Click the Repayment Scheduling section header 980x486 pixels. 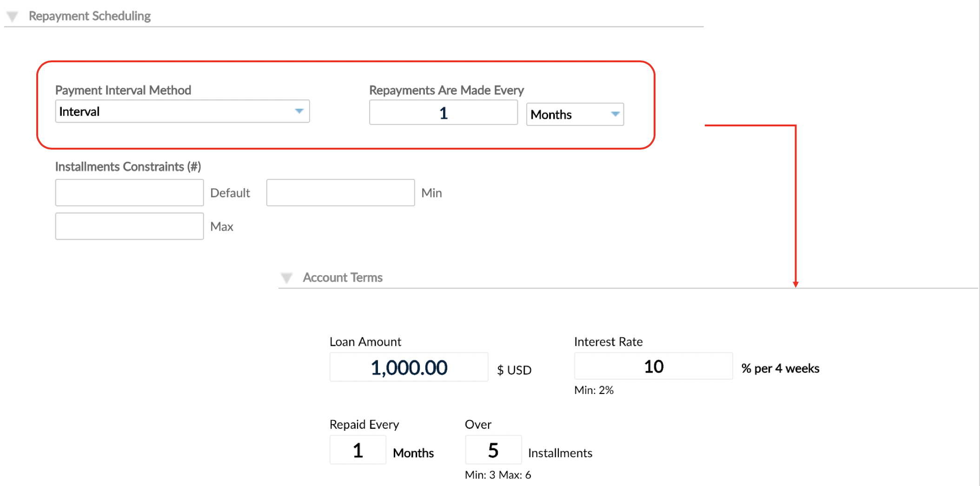coord(90,15)
